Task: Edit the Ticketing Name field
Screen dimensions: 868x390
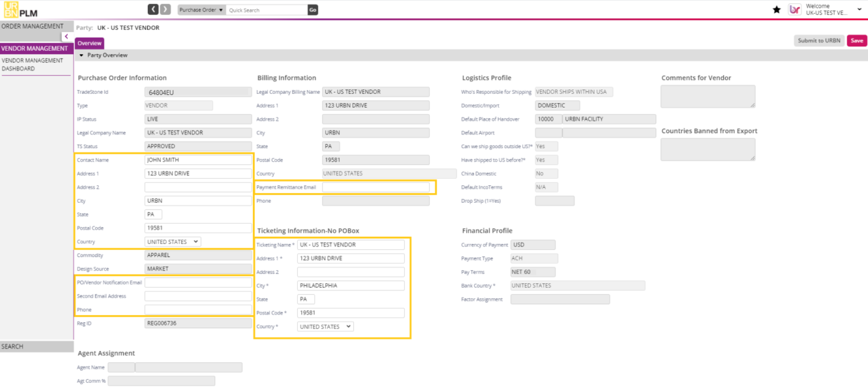Action: tap(351, 245)
